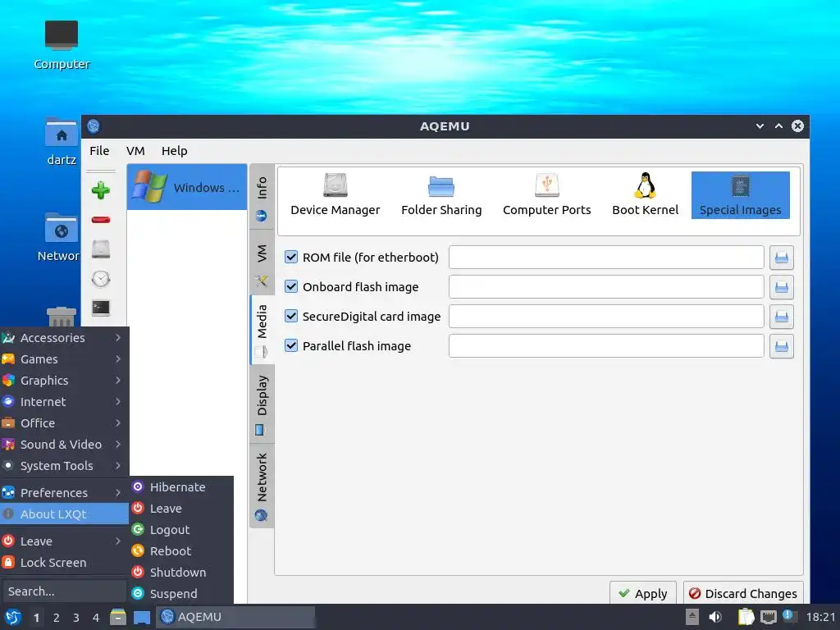The width and height of the screenshot is (840, 630).
Task: Expand the Accessories submenu
Action: tap(64, 337)
